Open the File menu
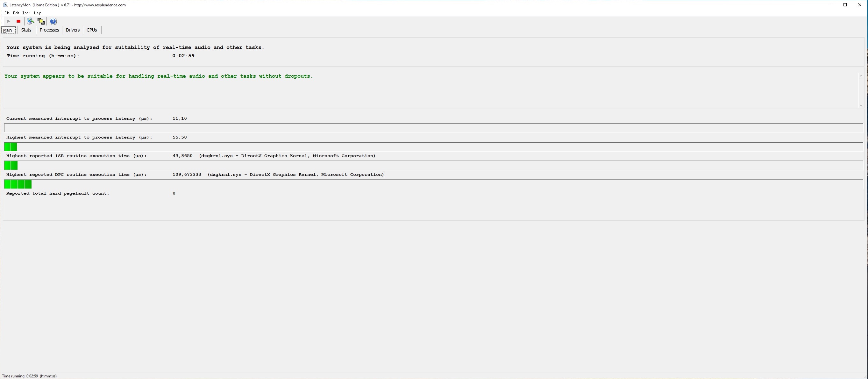The height and width of the screenshot is (379, 868). click(x=7, y=13)
